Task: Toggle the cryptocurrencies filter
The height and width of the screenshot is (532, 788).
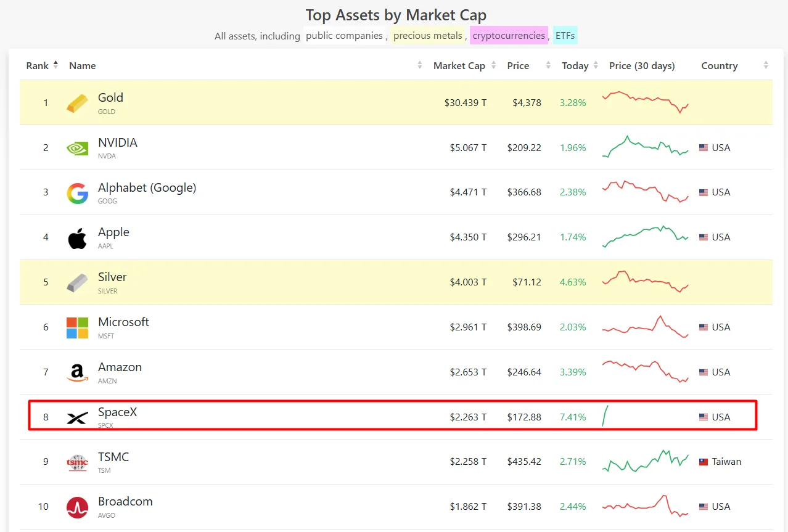Action: [509, 36]
